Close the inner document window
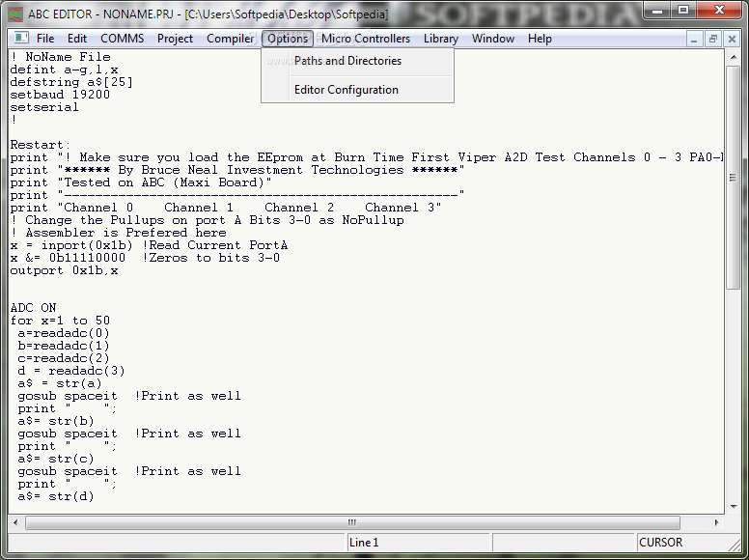This screenshot has width=749, height=560. [x=732, y=39]
